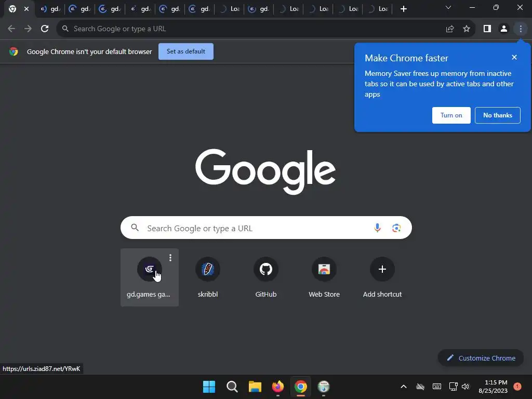Decline Memory Saver with No thanks

tap(497, 115)
